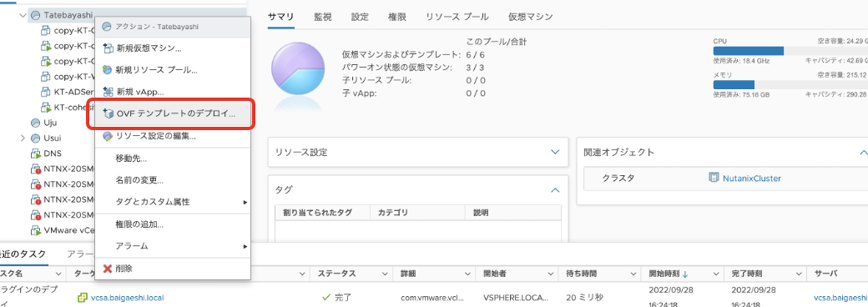Screen dimensions: 868x307
Task: Open the vcsa.baigaeshi.local target link
Action: [127, 298]
